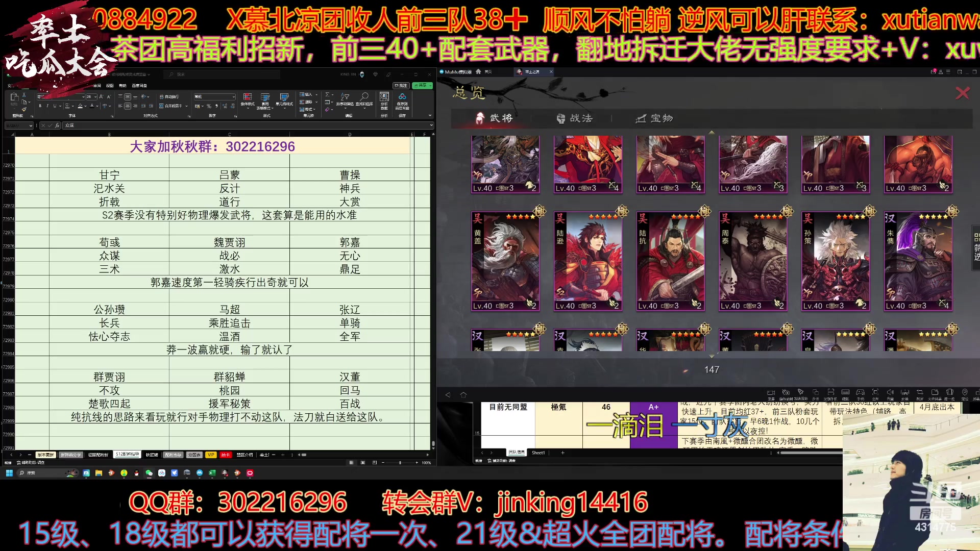Click the Increase Indent icon
This screenshot has width=980, height=551.
click(151, 106)
